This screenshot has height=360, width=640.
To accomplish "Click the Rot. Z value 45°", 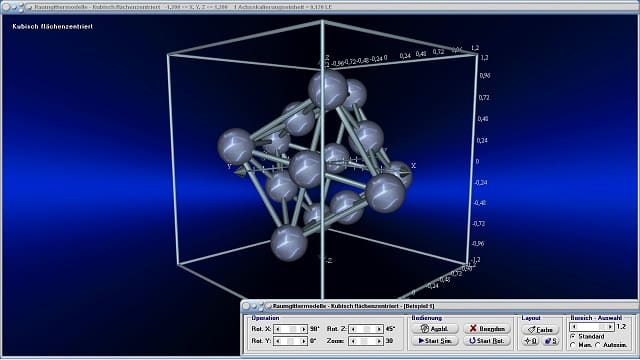I will click(390, 329).
